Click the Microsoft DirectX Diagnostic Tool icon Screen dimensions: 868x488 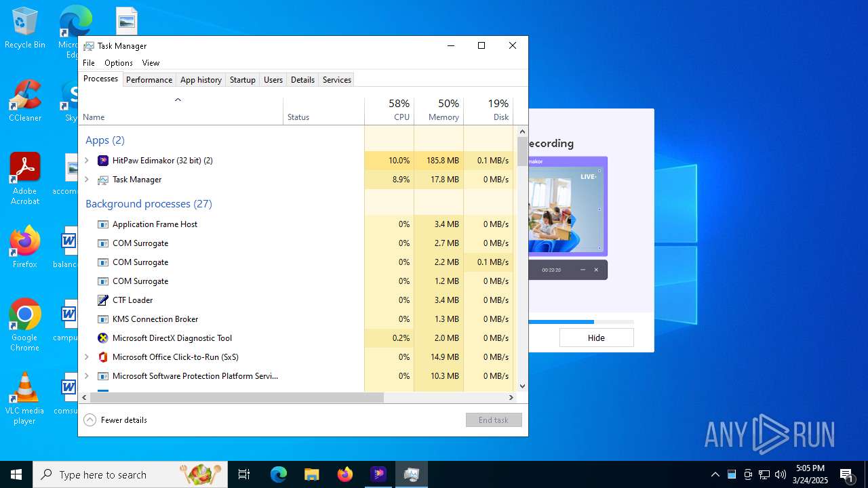[x=103, y=338]
